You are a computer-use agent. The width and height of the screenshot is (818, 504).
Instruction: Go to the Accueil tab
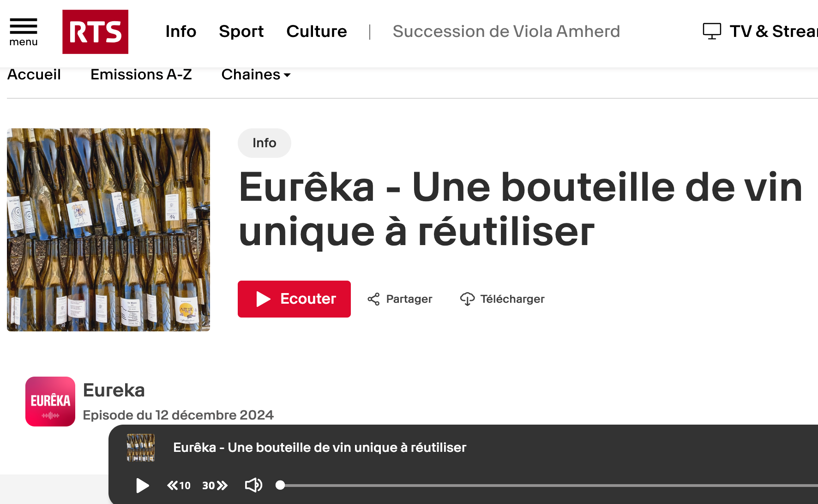pyautogui.click(x=34, y=74)
